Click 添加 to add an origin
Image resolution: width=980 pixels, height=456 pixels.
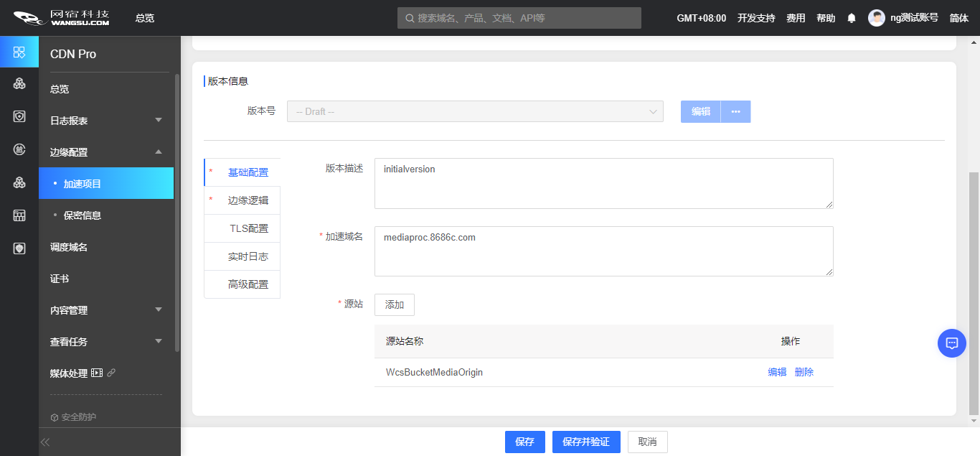pos(395,304)
